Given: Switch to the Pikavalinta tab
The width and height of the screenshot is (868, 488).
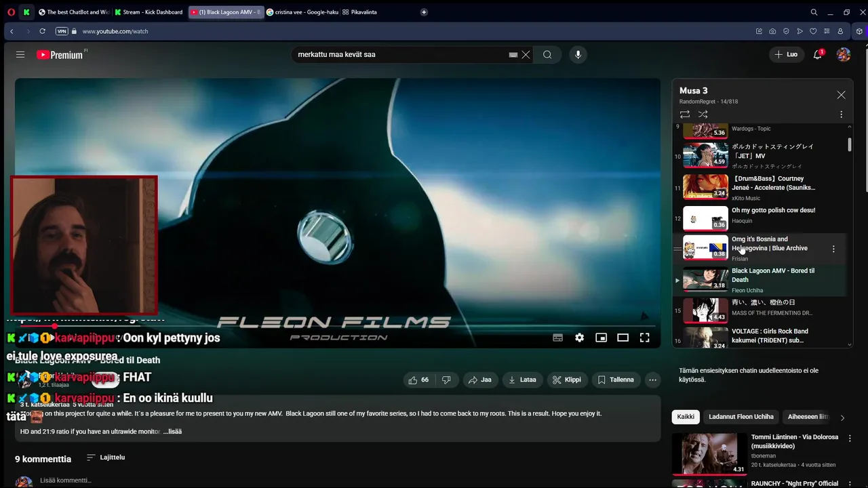Looking at the screenshot, I should (x=360, y=12).
